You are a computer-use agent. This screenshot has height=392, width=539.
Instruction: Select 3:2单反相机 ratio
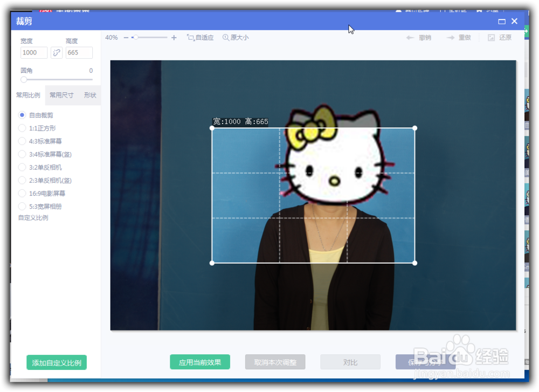click(x=22, y=167)
